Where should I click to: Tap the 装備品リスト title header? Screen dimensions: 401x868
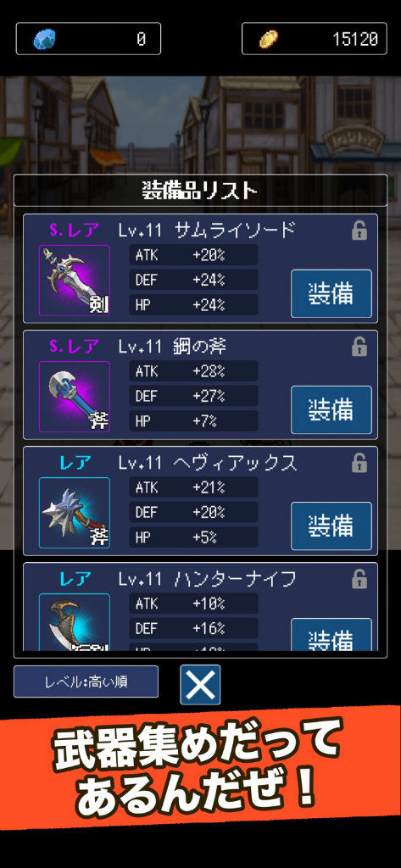click(x=200, y=191)
